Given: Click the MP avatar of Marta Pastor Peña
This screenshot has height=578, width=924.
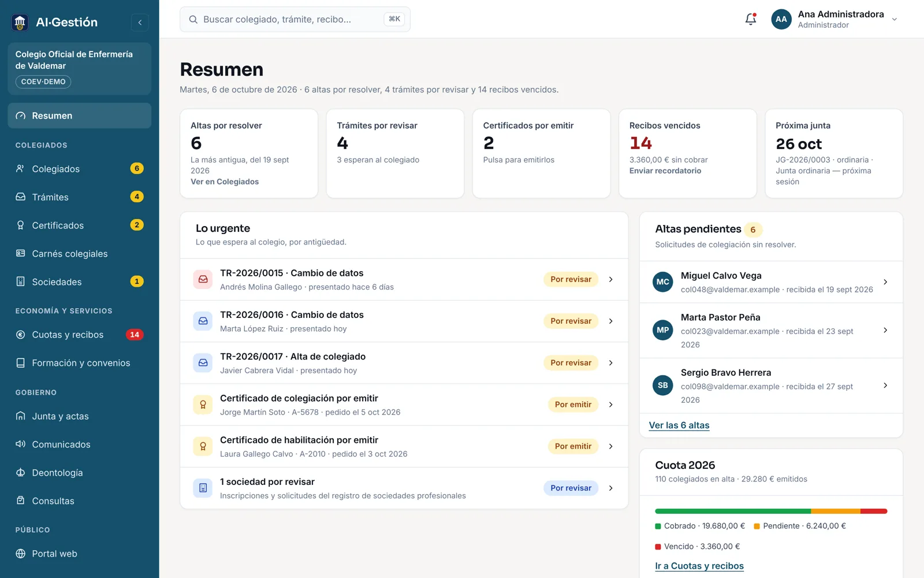Looking at the screenshot, I should click(663, 330).
